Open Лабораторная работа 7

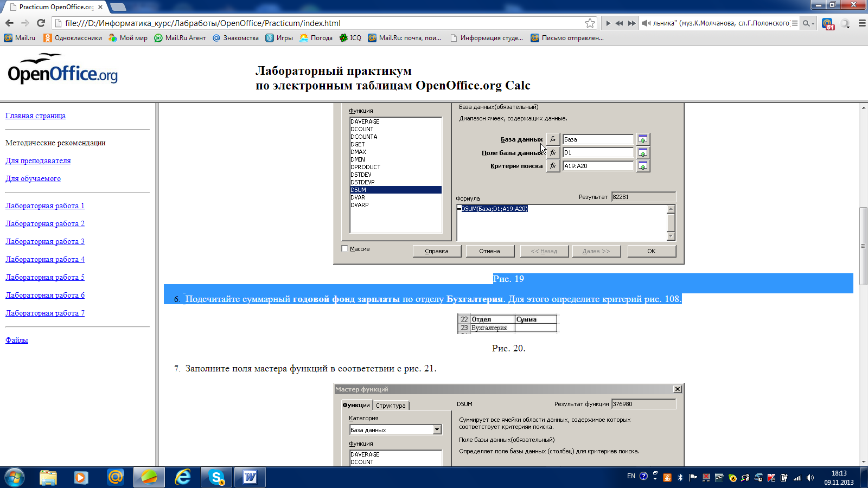(45, 313)
